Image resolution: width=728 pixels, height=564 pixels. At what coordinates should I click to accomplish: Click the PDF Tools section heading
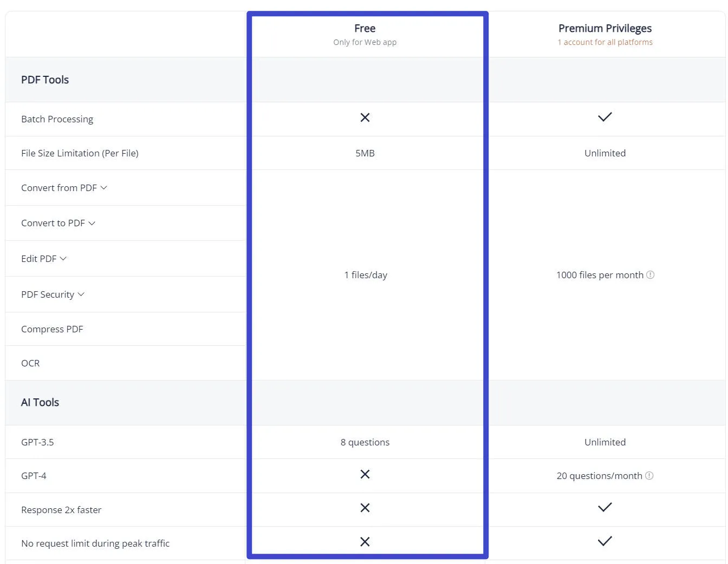pos(45,80)
